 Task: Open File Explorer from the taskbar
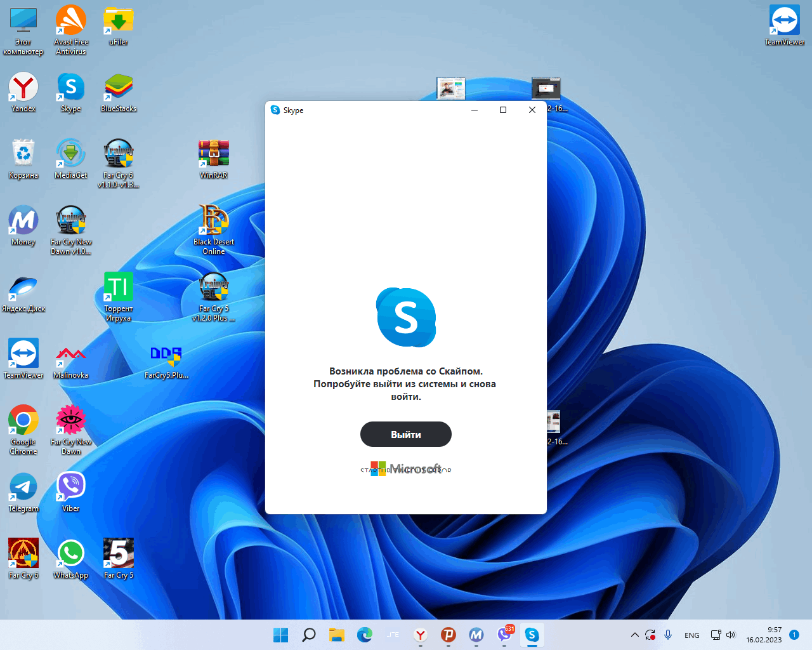click(337, 635)
